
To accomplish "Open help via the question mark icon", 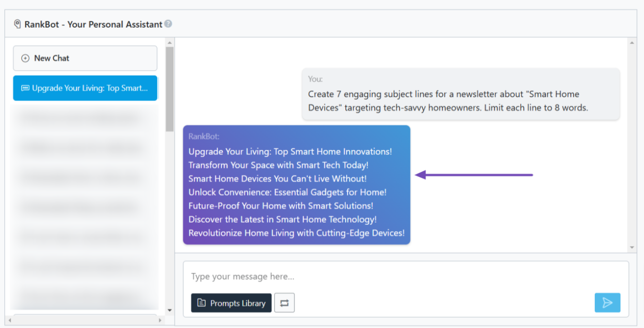I will (x=168, y=24).
